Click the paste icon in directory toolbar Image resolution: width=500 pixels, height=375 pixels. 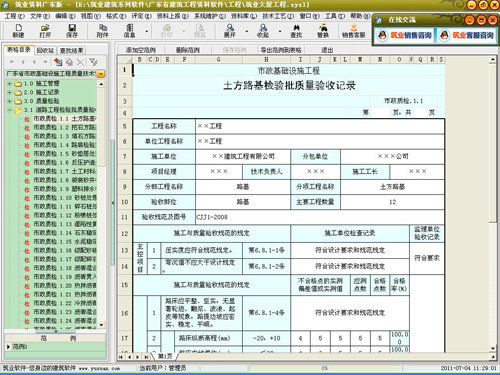tap(69, 62)
